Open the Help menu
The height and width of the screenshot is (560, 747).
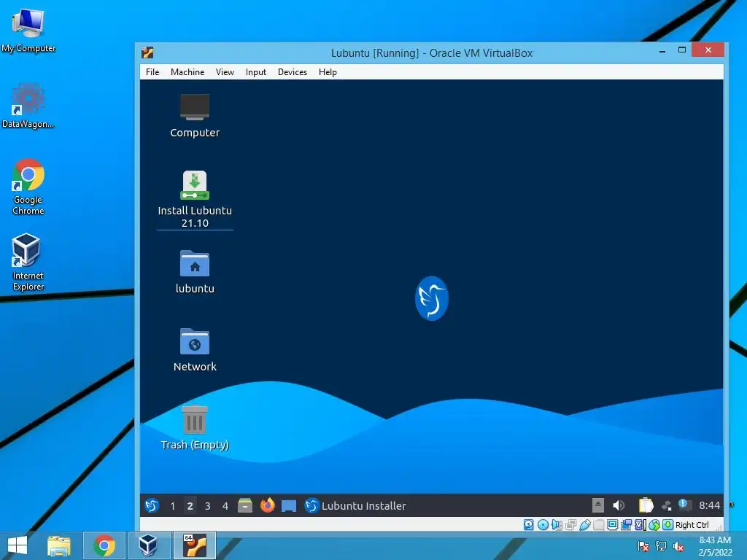click(x=328, y=72)
